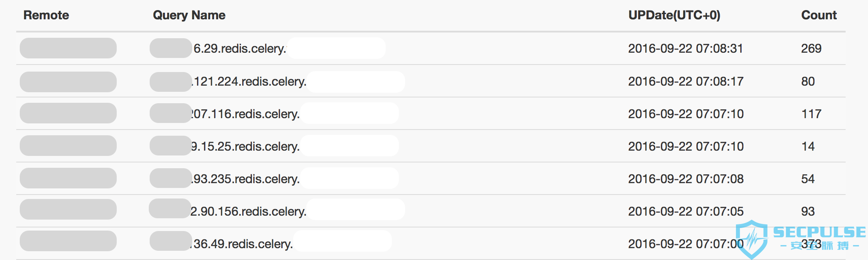
Task: Click the count value 93
Action: [808, 211]
